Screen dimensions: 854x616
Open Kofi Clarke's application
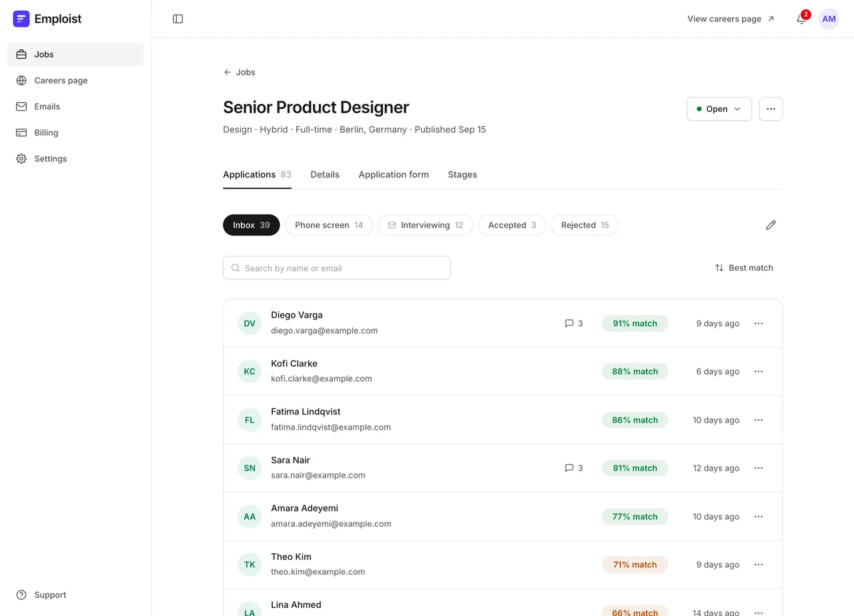502,371
